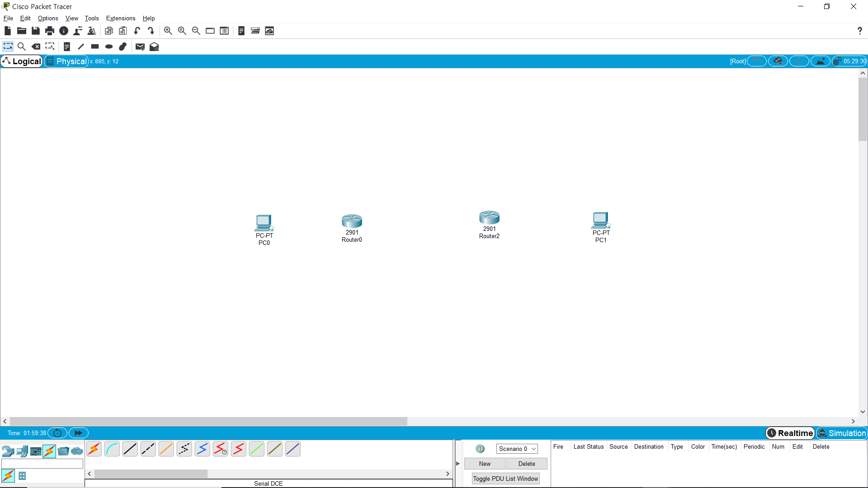Click Toggle PDU List Window button

click(505, 479)
